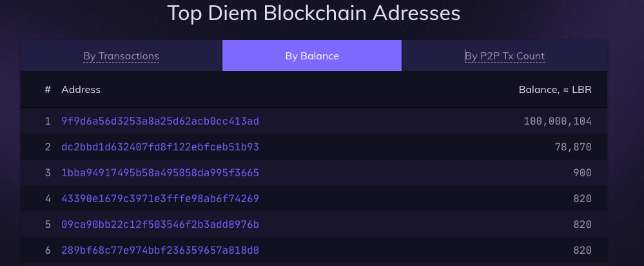Click the balance 820 in row 6
This screenshot has height=266, width=644.
(581, 250)
